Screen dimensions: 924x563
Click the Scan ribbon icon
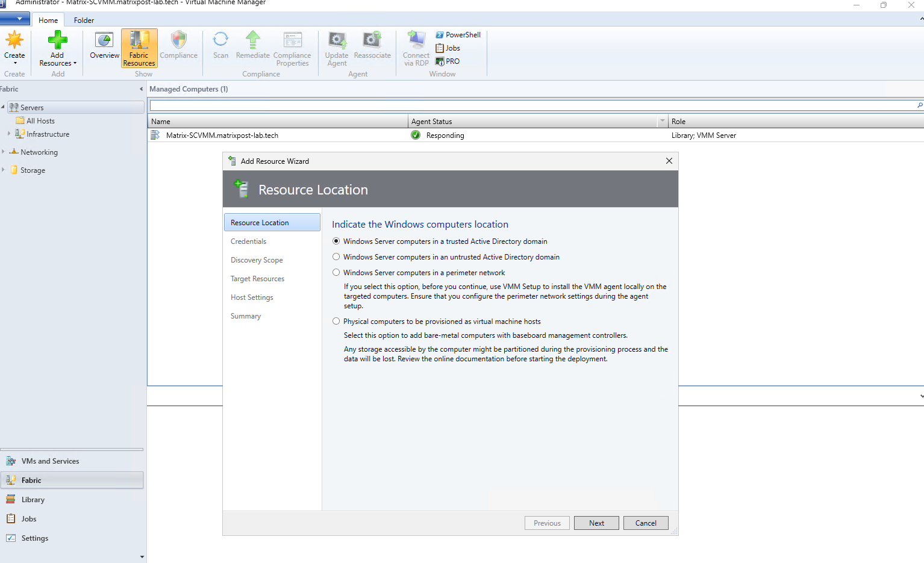pyautogui.click(x=220, y=40)
